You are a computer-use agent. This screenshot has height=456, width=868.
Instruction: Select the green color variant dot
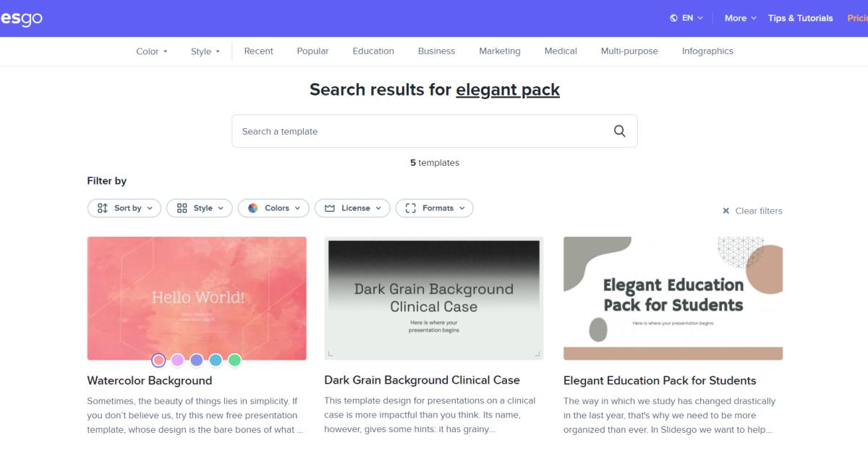pos(234,360)
